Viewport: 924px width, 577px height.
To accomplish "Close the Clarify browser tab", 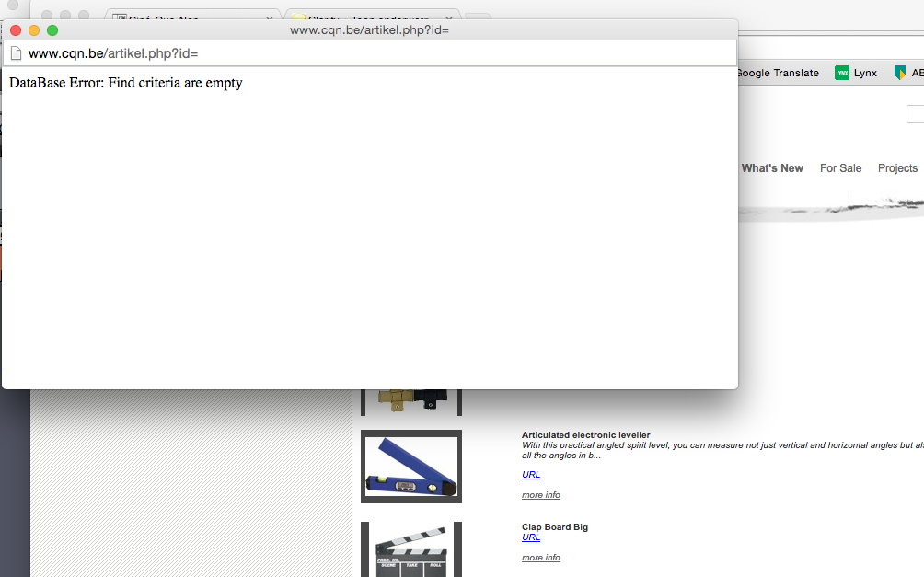I will [x=449, y=17].
